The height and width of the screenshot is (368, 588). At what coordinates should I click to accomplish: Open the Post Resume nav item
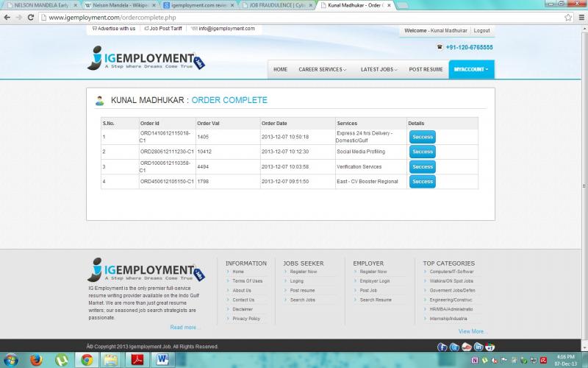(x=426, y=69)
